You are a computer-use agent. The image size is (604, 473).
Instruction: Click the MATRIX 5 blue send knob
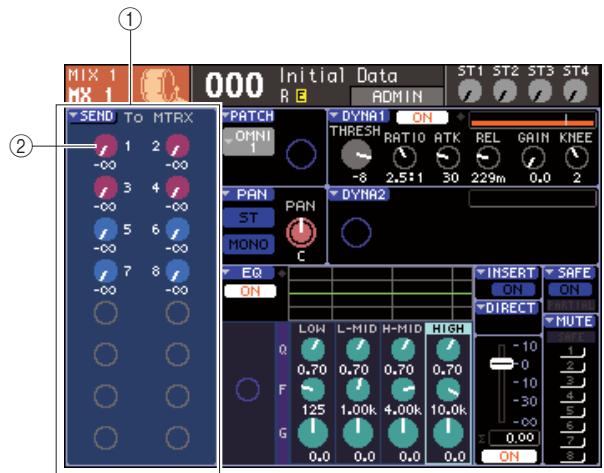click(105, 230)
